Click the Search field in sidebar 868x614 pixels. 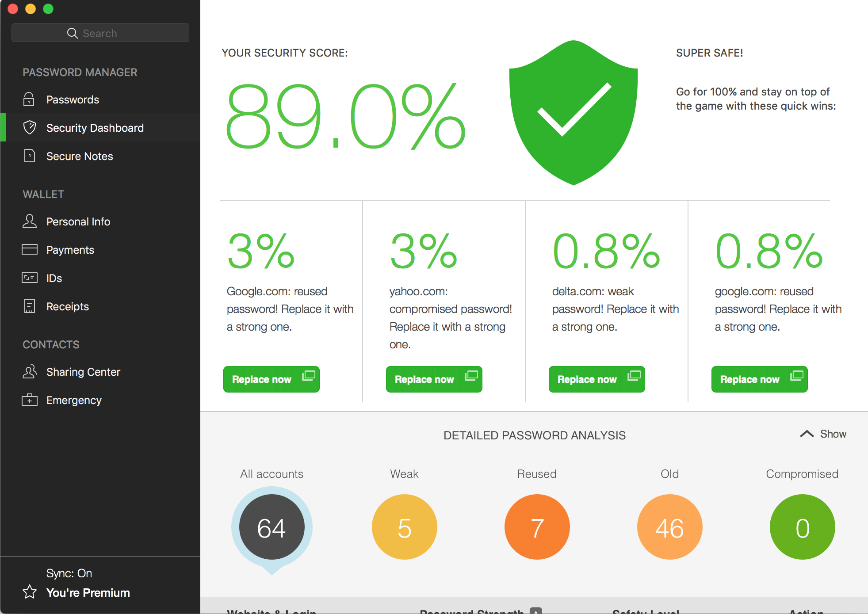(100, 33)
